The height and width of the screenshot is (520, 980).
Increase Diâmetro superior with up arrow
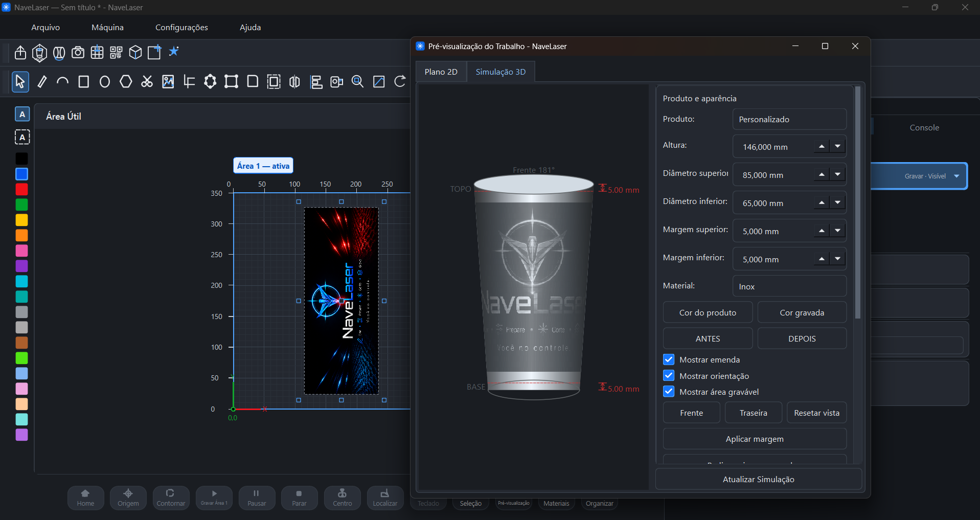pyautogui.click(x=822, y=175)
